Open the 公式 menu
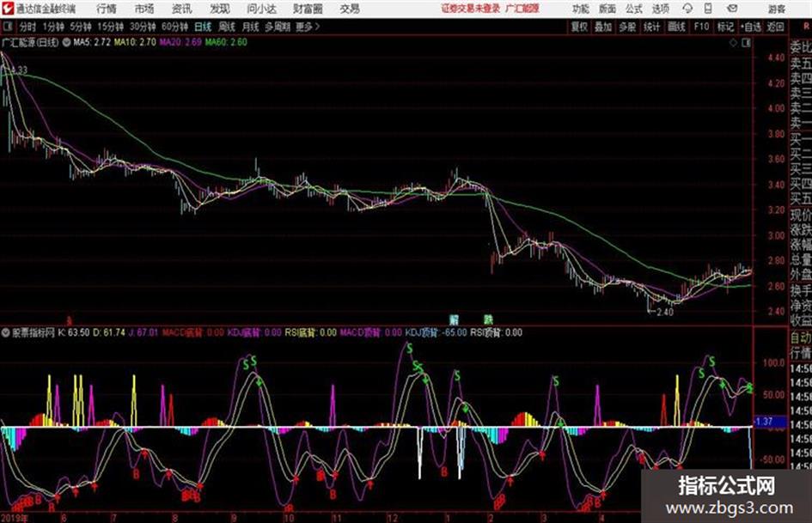 634,9
